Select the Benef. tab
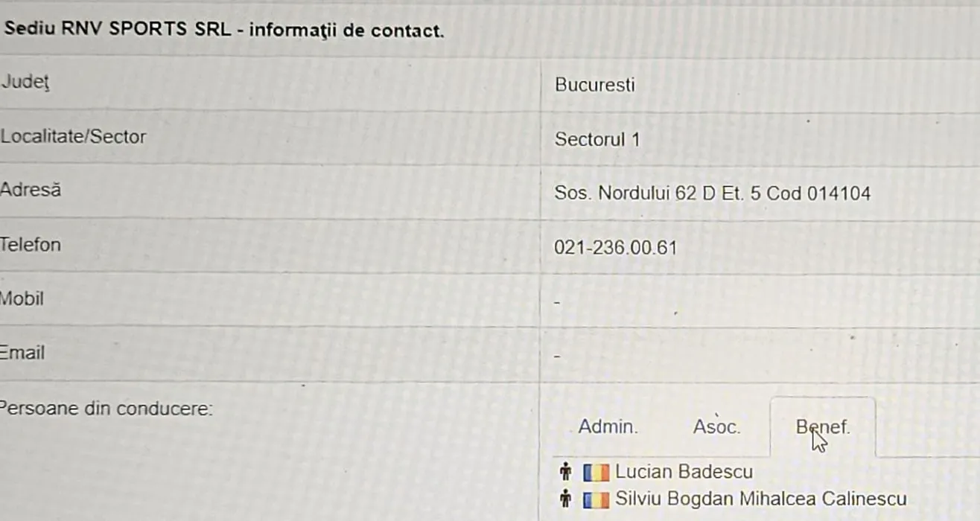 coord(822,427)
